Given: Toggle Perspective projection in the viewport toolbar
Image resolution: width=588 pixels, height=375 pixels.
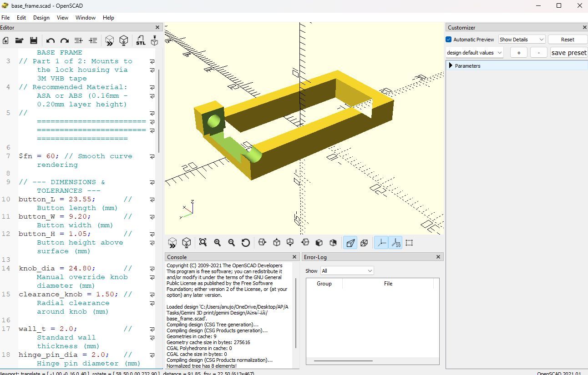Looking at the screenshot, I should click(x=350, y=243).
